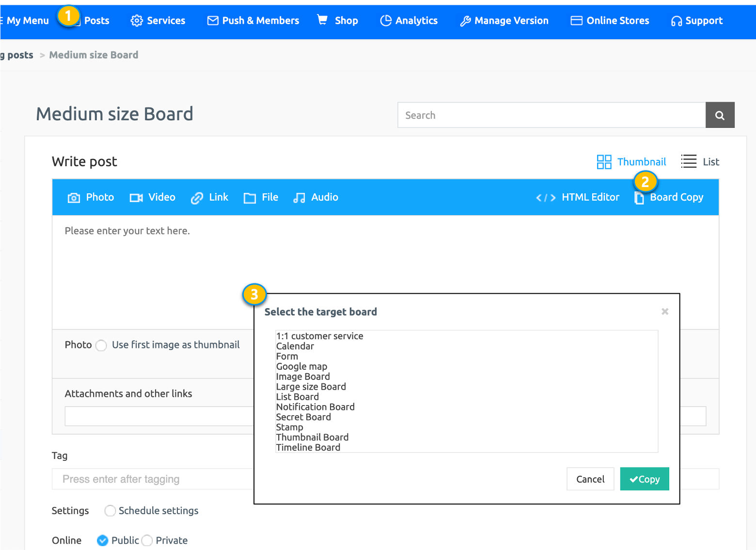
Task: Open the HTML Editor code icon
Action: [x=546, y=198]
